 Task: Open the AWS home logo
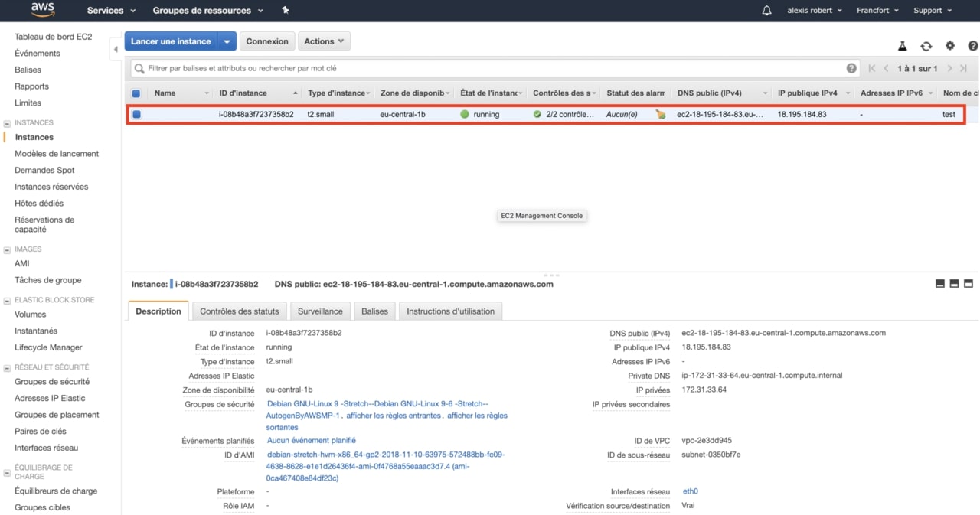pos(43,10)
